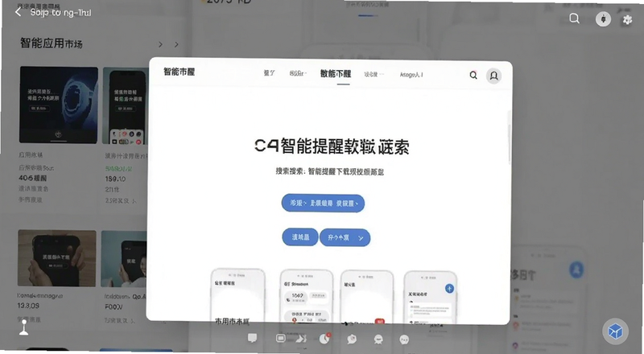Select the 'Atogo人' tab in the modal navigation
The width and height of the screenshot is (644, 354).
[411, 75]
